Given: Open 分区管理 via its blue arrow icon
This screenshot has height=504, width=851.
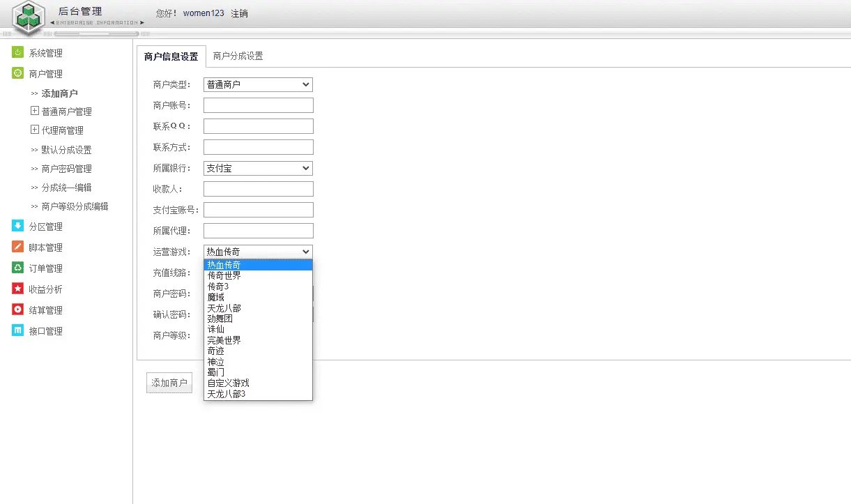Looking at the screenshot, I should click(17, 226).
